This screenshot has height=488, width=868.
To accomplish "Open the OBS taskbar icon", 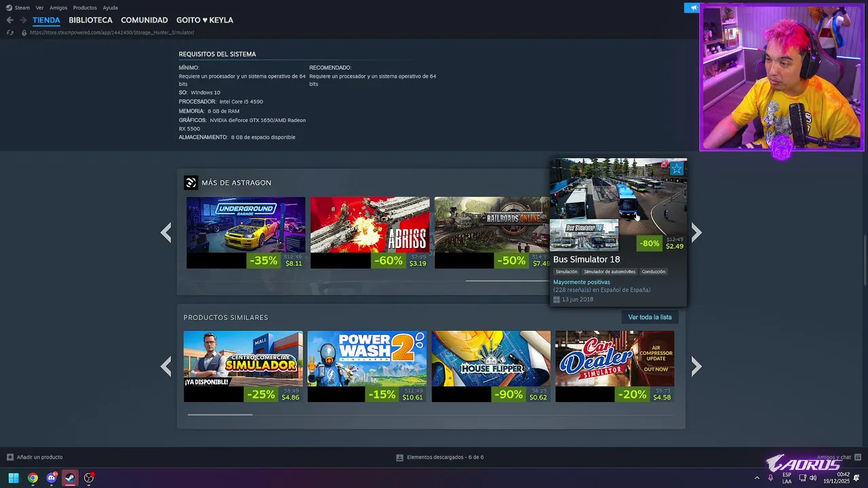I will [x=89, y=478].
